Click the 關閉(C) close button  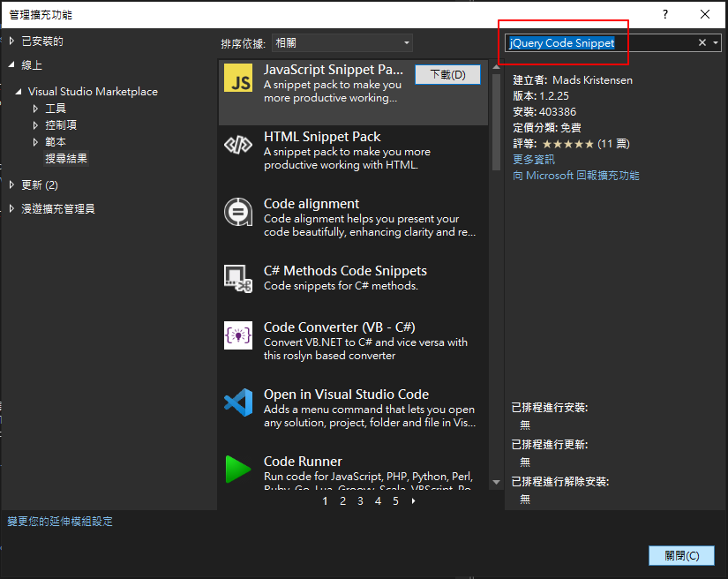[681, 555]
